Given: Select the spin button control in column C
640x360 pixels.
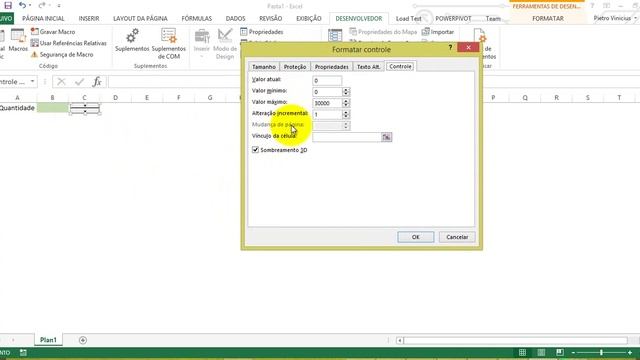Looking at the screenshot, I should tap(85, 109).
